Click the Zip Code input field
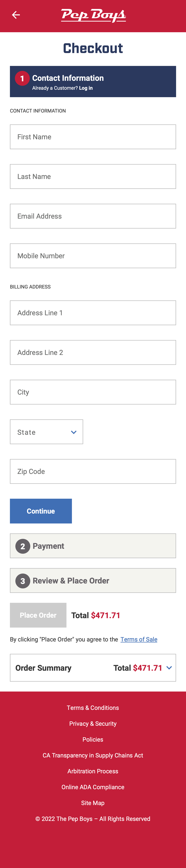 [93, 471]
